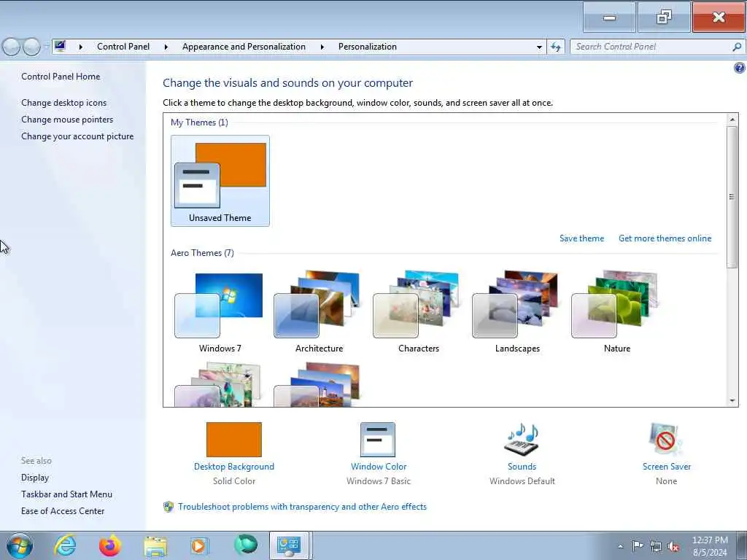Viewport: 747px width, 560px height.
Task: Open Taskbar and Start Menu link
Action: pyautogui.click(x=66, y=494)
